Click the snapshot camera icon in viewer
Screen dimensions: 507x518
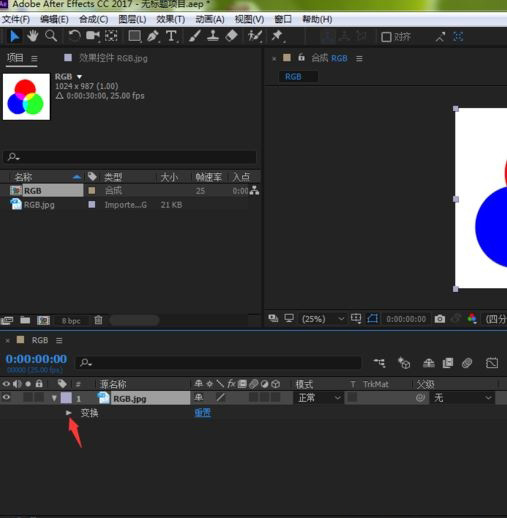(440, 319)
